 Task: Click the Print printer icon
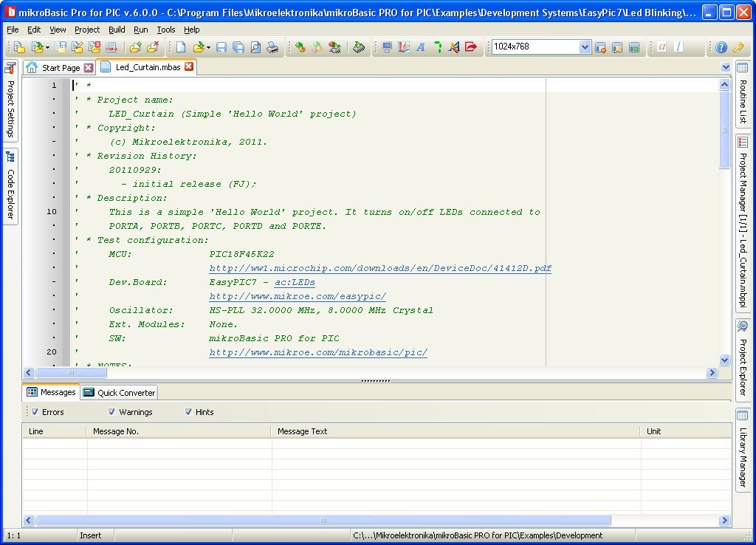click(272, 47)
